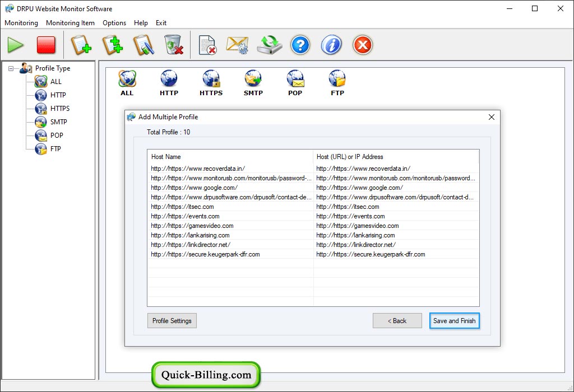Click the Profile Settings button
Screen dimensions: 574x392
pyautogui.click(x=172, y=321)
